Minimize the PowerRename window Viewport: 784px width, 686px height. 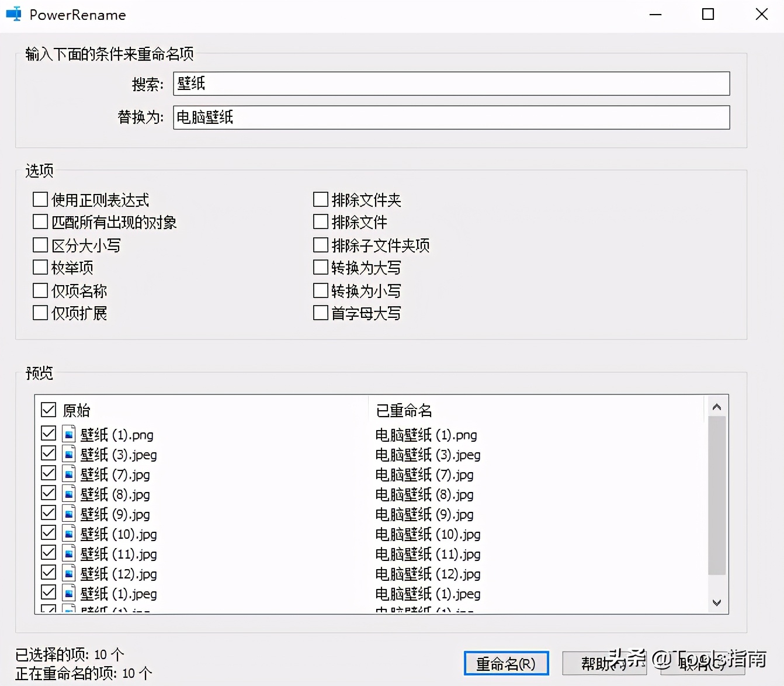(x=656, y=14)
